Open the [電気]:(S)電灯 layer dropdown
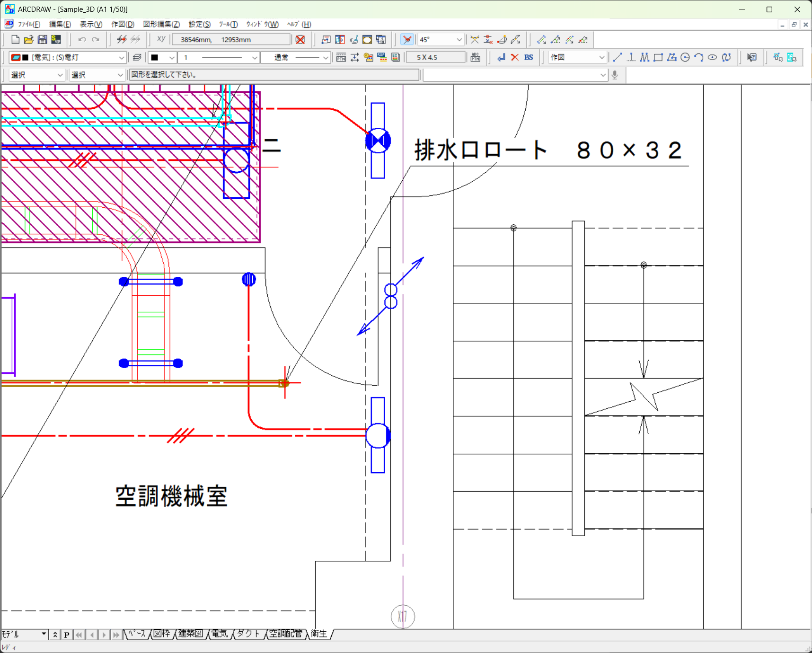Viewport: 812px width, 653px height. (x=121, y=58)
